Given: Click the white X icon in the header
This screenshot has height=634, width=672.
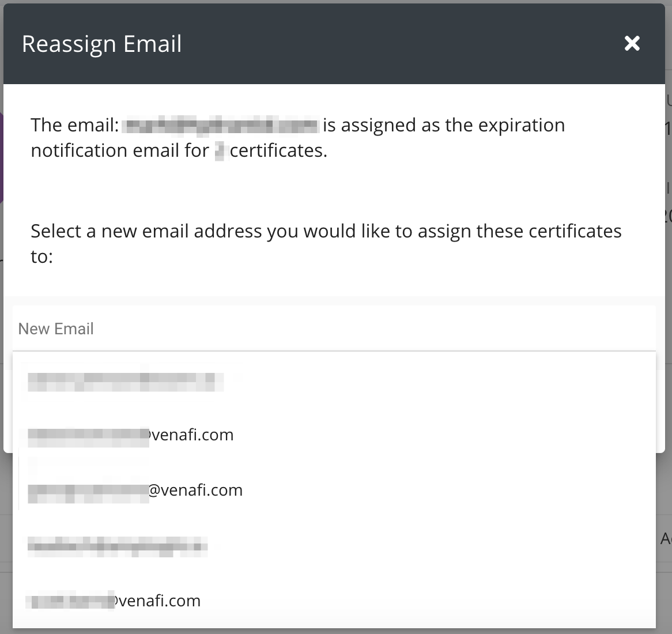Looking at the screenshot, I should pyautogui.click(x=632, y=43).
